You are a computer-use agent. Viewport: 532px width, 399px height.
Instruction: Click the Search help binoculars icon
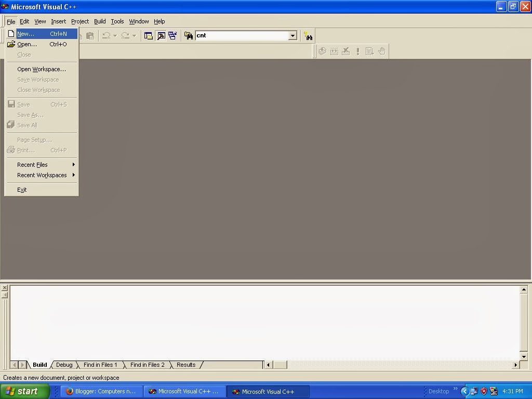click(x=308, y=36)
